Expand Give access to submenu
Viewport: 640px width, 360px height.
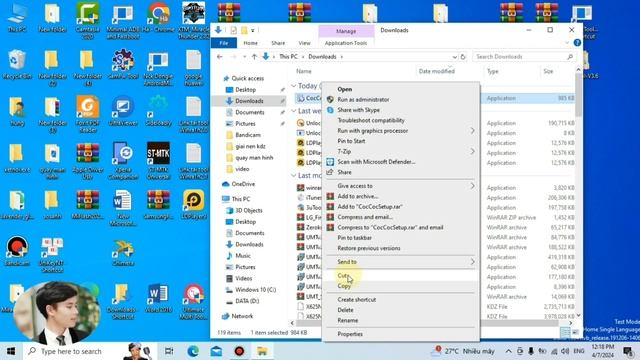pyautogui.click(x=472, y=186)
